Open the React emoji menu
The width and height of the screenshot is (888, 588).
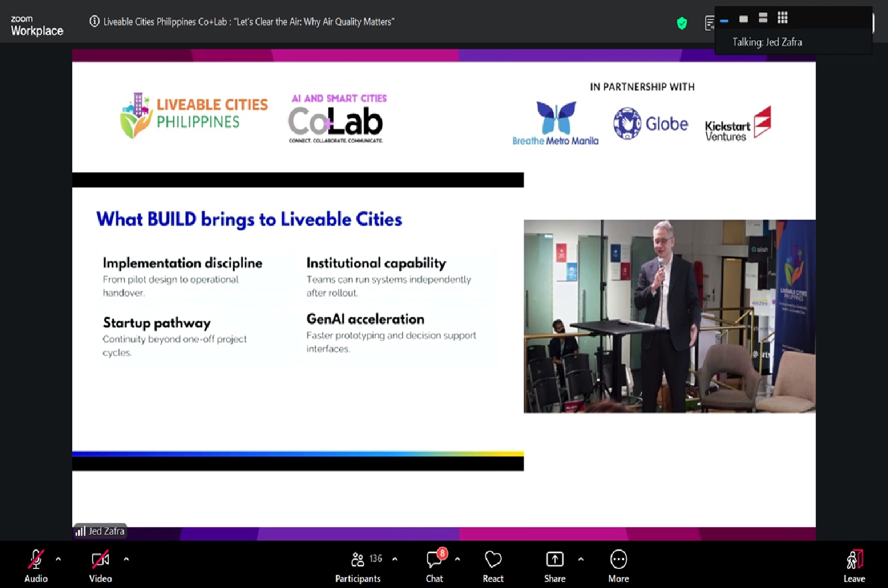[493, 560]
